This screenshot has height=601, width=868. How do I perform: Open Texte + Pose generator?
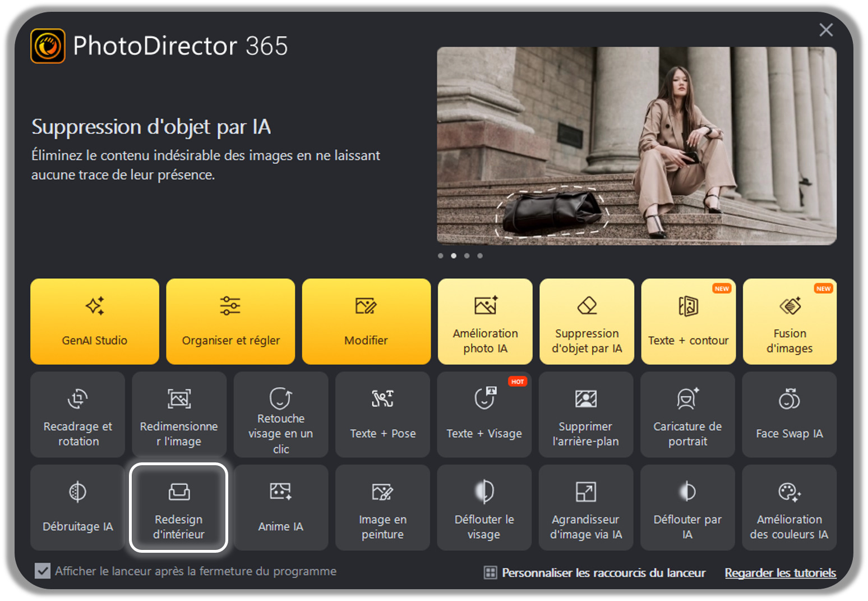coord(382,415)
